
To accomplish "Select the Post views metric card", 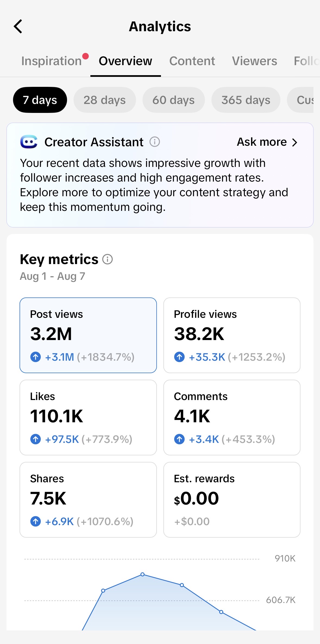I will click(88, 335).
